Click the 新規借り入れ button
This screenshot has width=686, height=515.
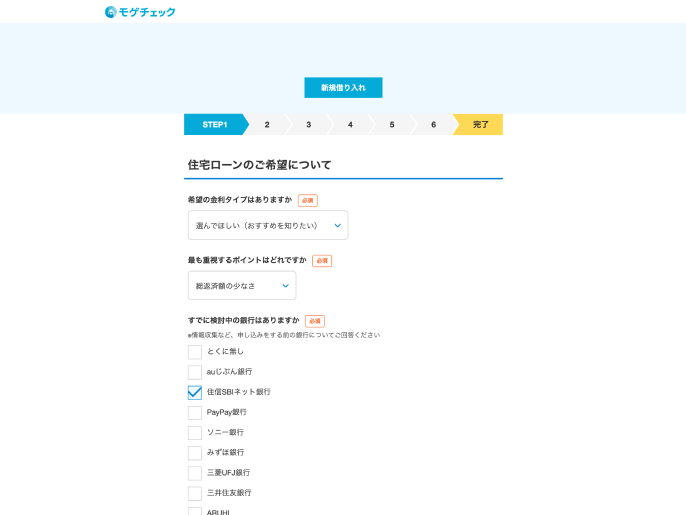tap(343, 88)
